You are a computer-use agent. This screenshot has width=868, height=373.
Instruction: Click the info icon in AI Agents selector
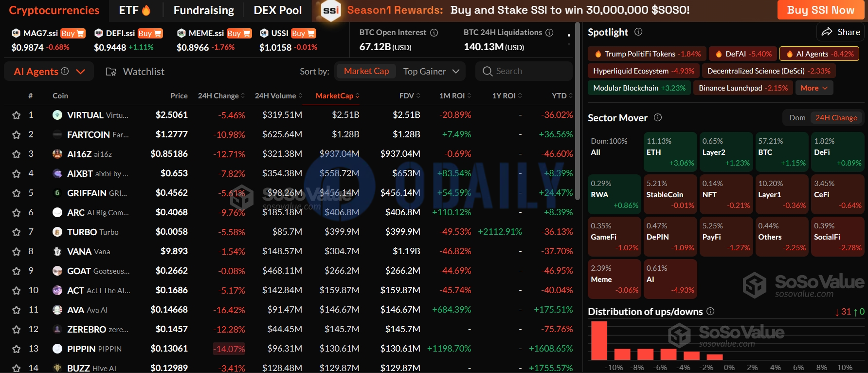click(65, 71)
